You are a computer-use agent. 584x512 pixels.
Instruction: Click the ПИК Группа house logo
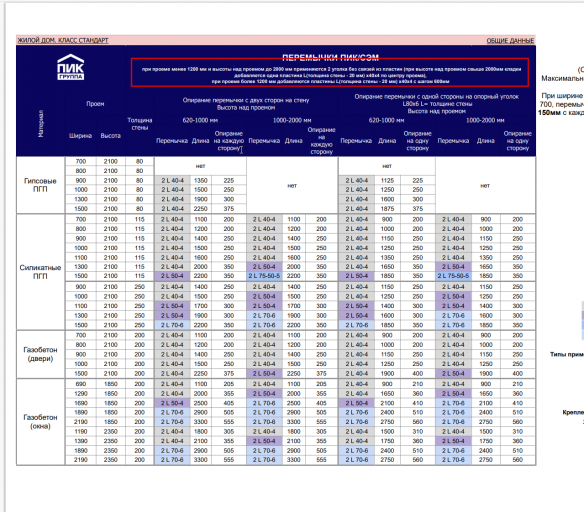coord(70,67)
